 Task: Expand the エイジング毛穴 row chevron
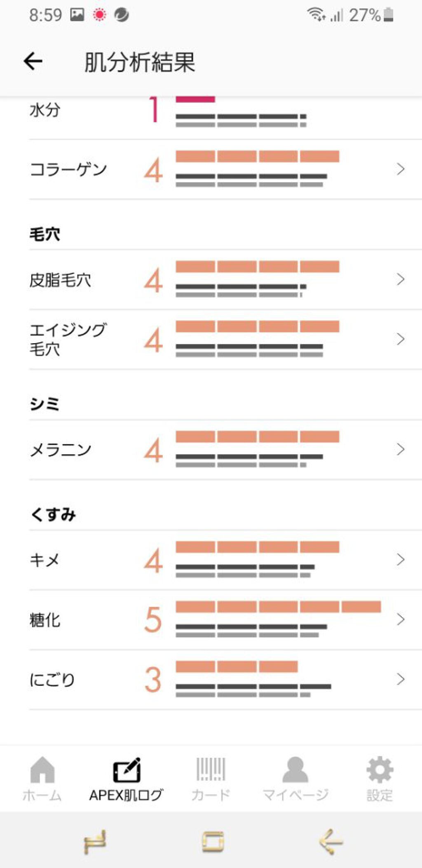pyautogui.click(x=400, y=339)
